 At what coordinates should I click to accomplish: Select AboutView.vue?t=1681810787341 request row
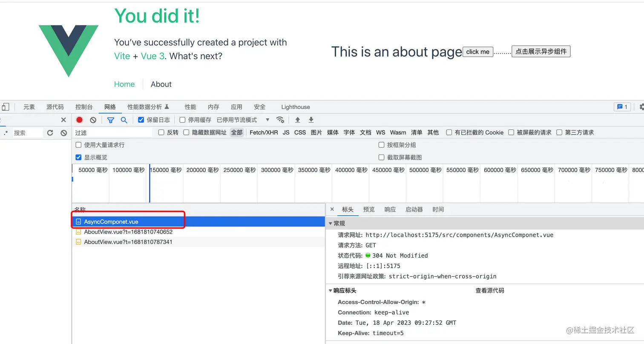(198, 242)
